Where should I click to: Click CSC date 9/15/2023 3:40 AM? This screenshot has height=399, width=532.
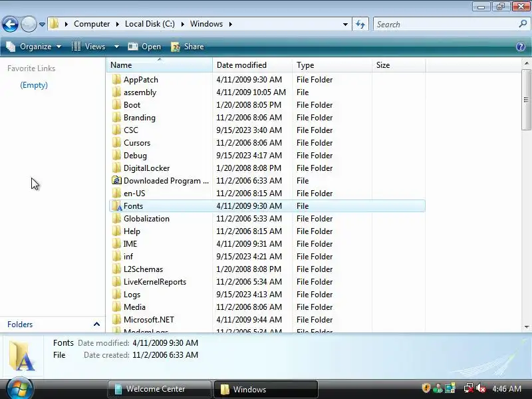(x=249, y=130)
